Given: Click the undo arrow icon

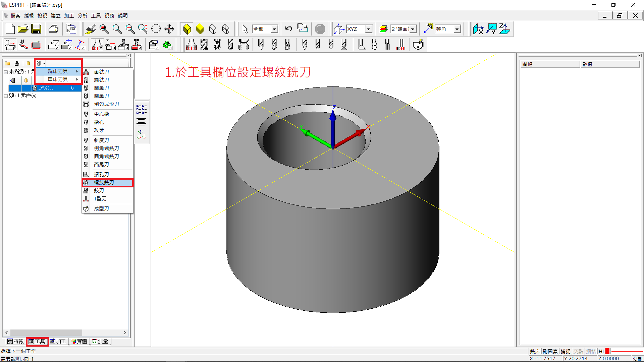Looking at the screenshot, I should (x=288, y=29).
